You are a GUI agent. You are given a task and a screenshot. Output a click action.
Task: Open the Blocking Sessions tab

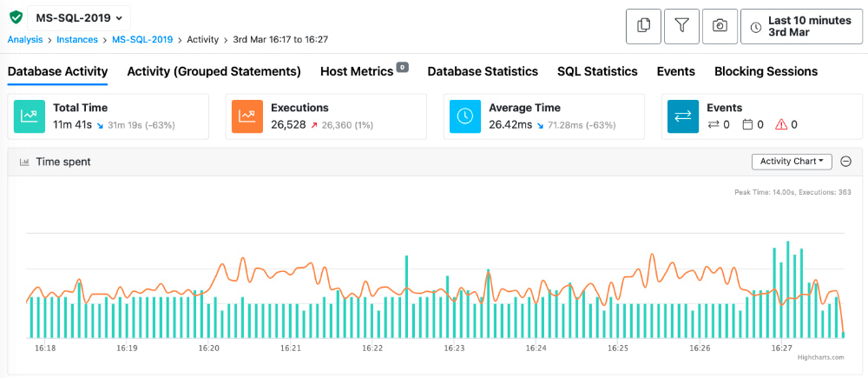pos(766,71)
